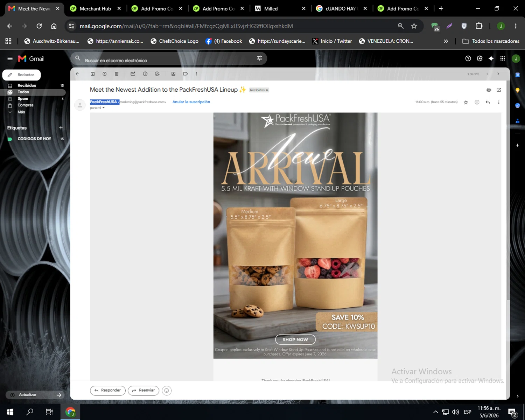Image resolution: width=525 pixels, height=420 pixels.
Task: Open a new browser tab
Action: click(441, 8)
